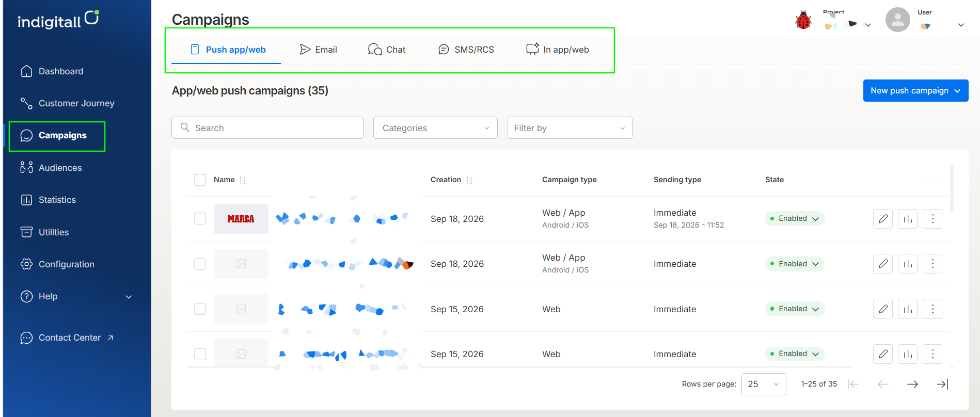Expand the Help sidebar section
980x417 pixels.
click(77, 296)
